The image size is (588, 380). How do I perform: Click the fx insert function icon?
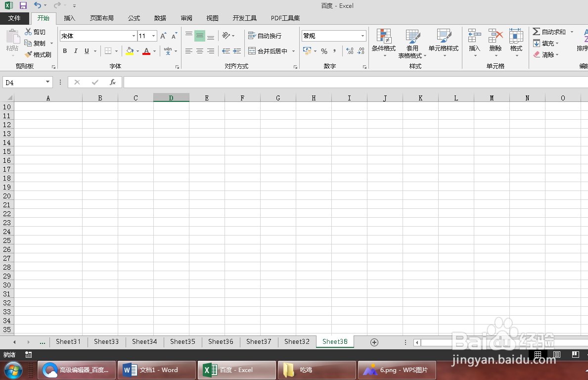pos(112,82)
